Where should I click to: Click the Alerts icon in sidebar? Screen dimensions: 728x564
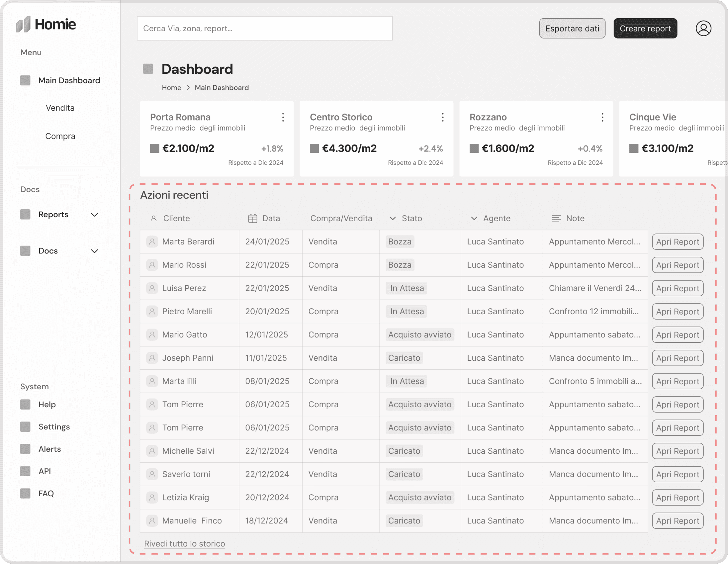(x=25, y=449)
